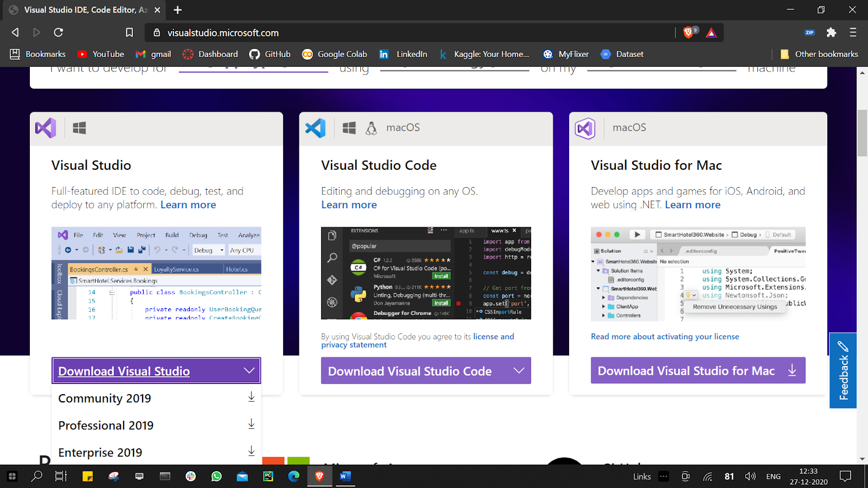868x488 pixels.
Task: Open Brave Shields lion icon in address bar
Action: pyautogui.click(x=690, y=33)
